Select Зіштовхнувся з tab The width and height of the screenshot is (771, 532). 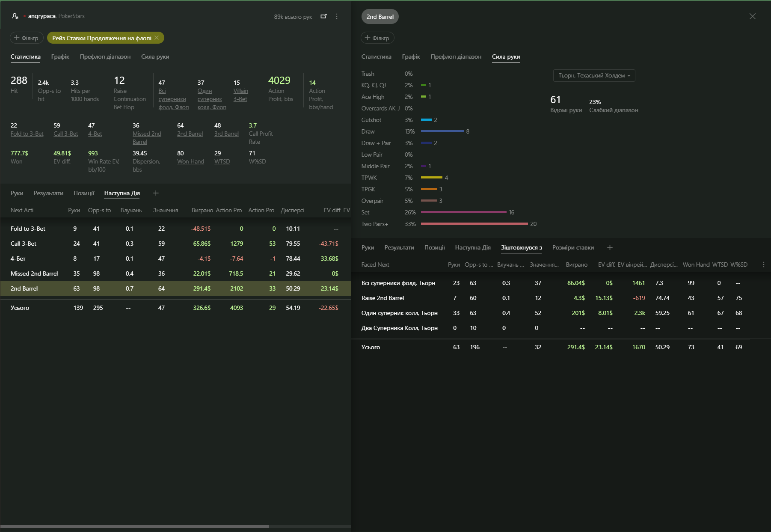tap(521, 247)
